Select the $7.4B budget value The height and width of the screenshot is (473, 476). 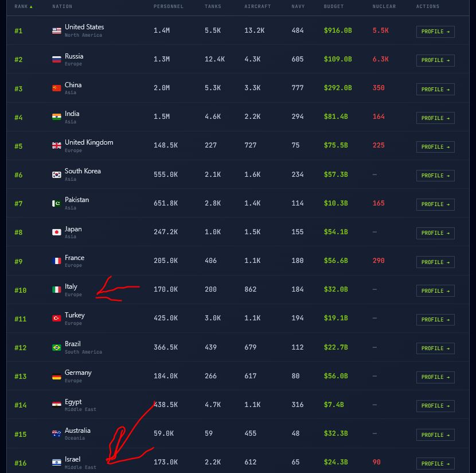point(334,405)
